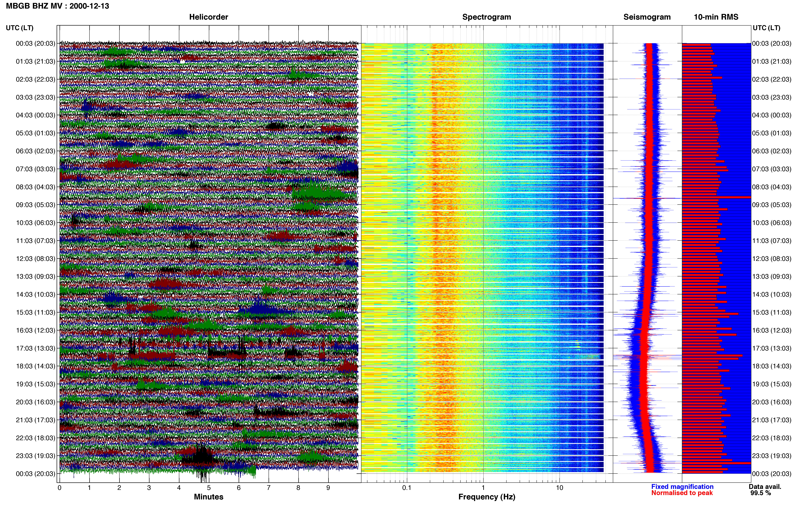Click the '10' frequency tick label
The image size is (812, 508).
559,488
